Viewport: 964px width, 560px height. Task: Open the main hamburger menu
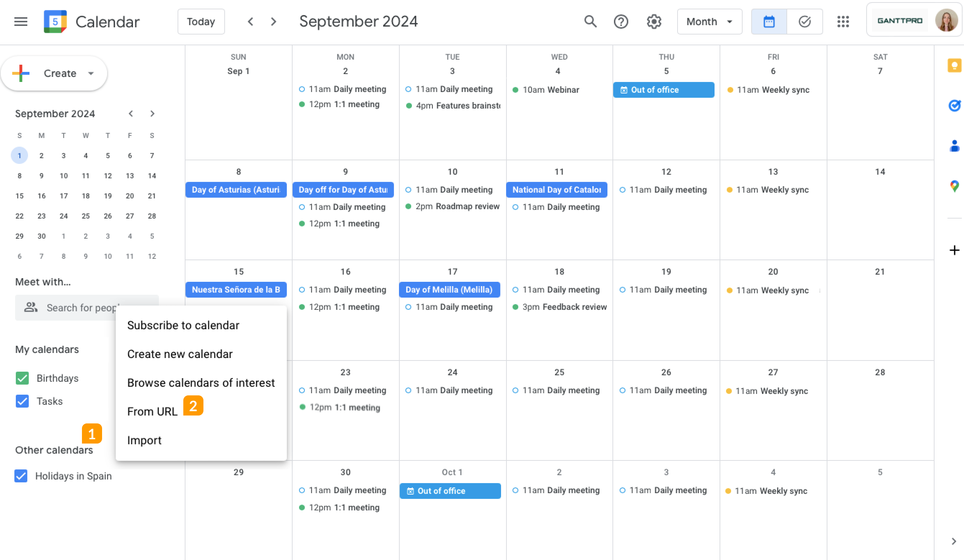pos(20,22)
